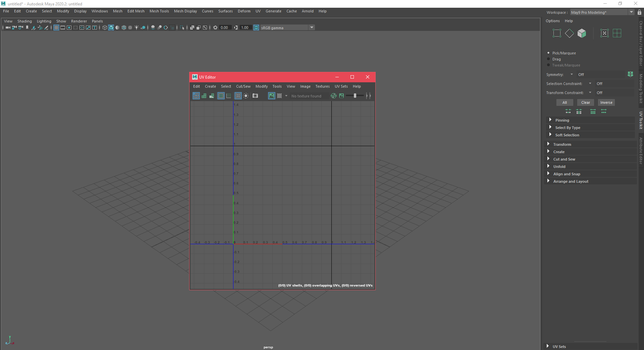Screen dimensions: 644x350
Task: Click the Inverse selection button
Action: coord(606,102)
